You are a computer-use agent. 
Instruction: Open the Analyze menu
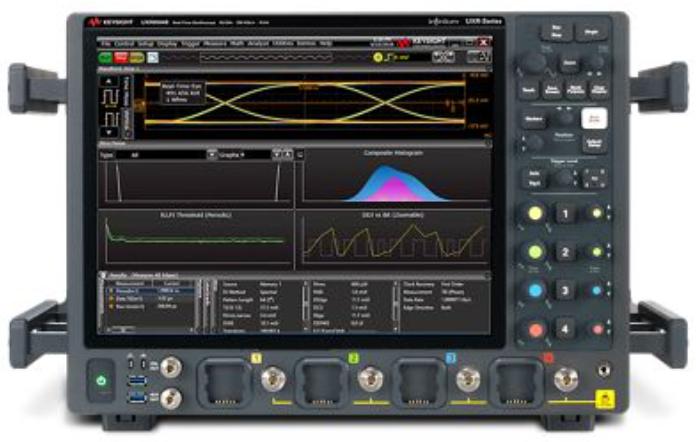tap(258, 44)
